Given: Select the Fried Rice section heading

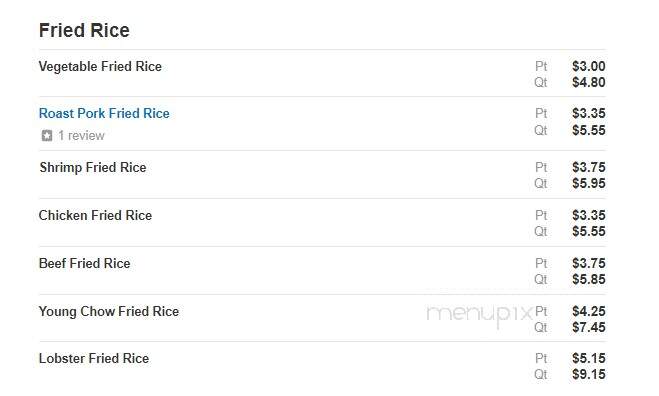Looking at the screenshot, I should click(x=84, y=30).
